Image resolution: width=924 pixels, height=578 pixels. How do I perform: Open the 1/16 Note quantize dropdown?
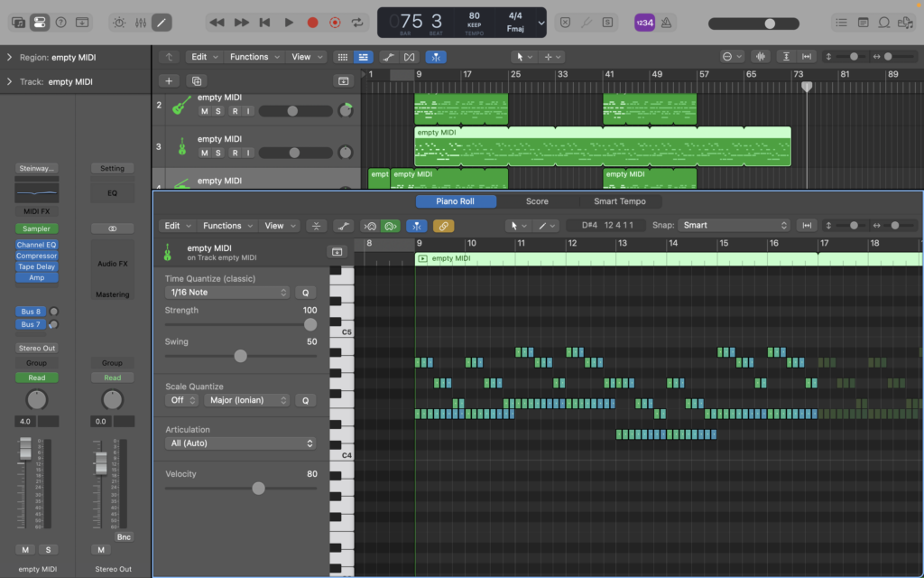[x=227, y=293]
